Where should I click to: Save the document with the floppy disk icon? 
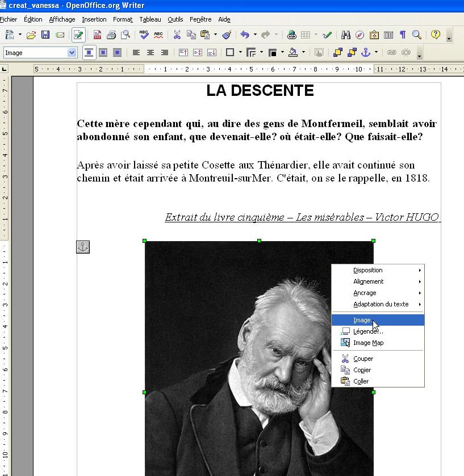pos(45,35)
